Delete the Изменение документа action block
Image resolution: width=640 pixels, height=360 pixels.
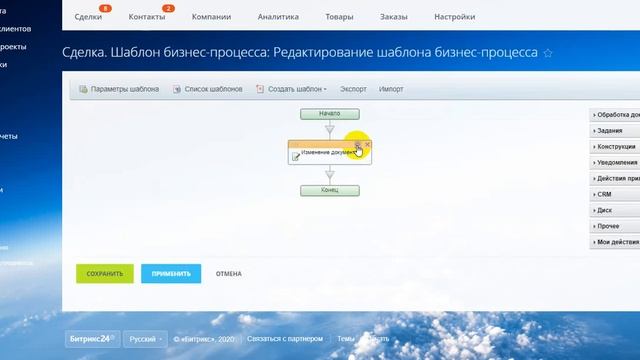pos(367,144)
